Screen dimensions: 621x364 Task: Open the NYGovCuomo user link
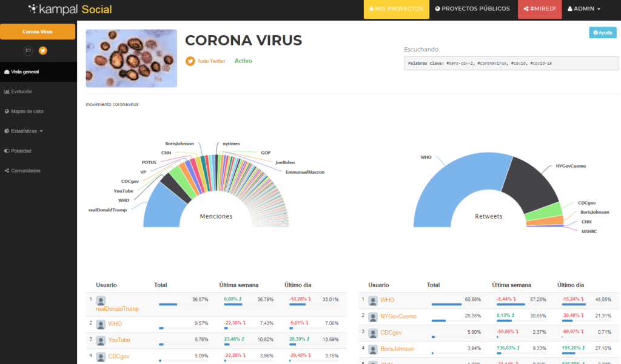point(398,316)
